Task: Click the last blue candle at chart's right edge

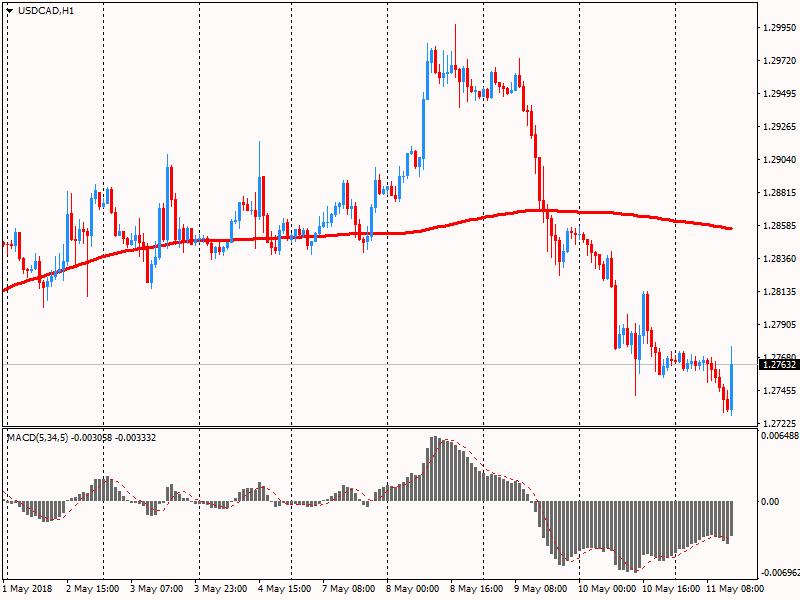Action: (x=732, y=387)
